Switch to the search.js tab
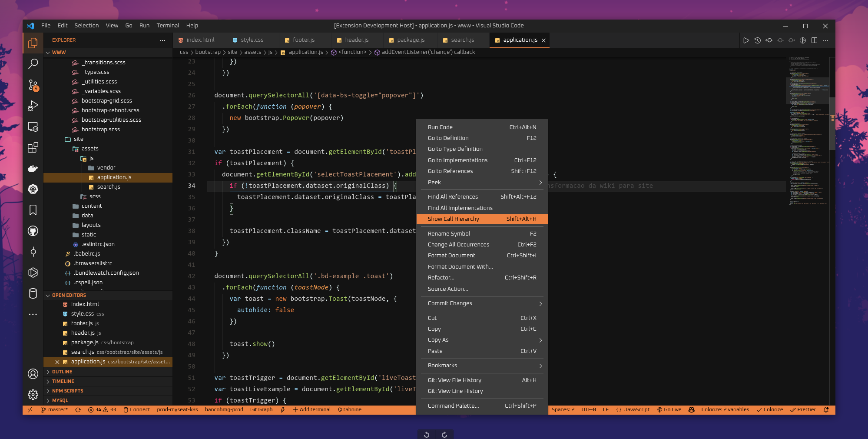The height and width of the screenshot is (439, 868). click(462, 40)
